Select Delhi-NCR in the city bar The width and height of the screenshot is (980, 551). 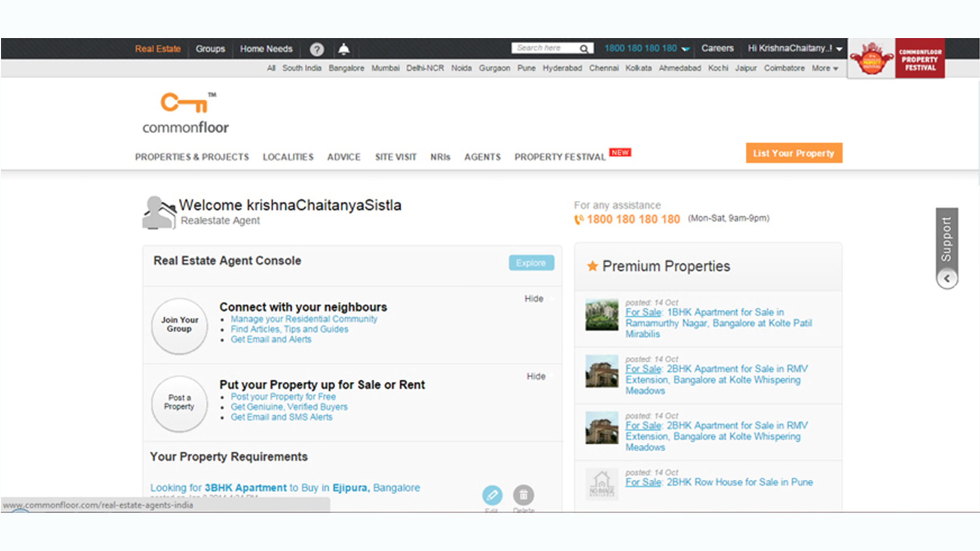(x=425, y=68)
